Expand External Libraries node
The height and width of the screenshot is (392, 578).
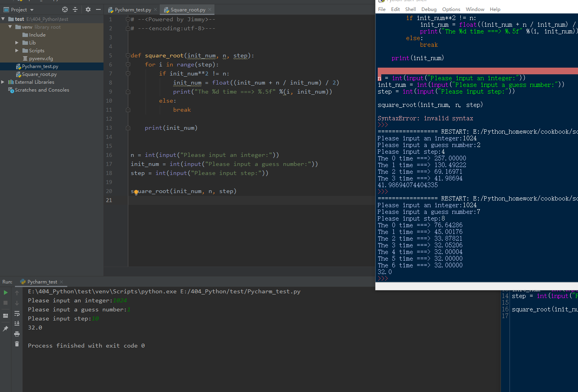tap(3, 82)
